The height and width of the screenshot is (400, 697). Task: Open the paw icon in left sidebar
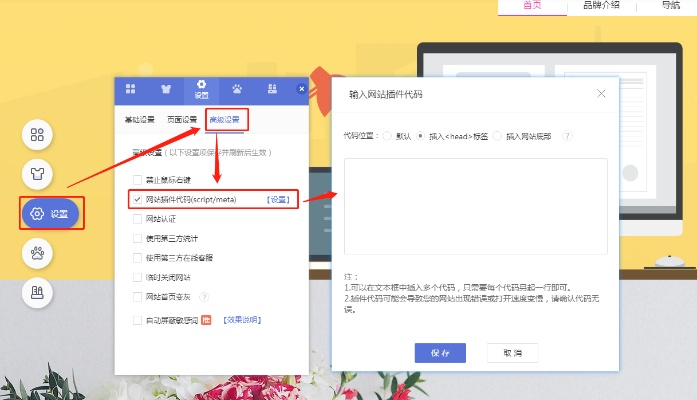tap(37, 253)
